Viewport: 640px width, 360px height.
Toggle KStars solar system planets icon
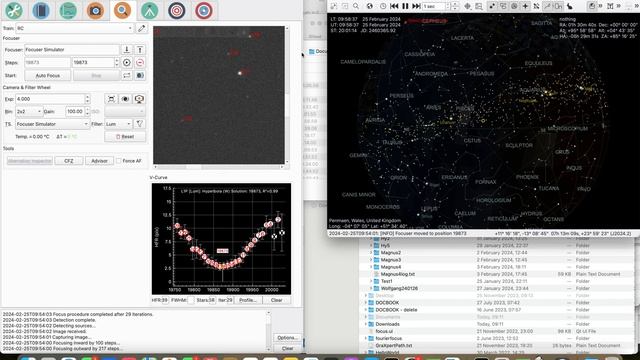pos(514,6)
